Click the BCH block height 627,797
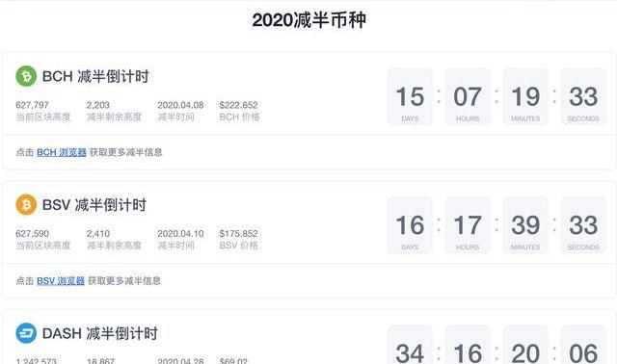Image resolution: width=617 pixels, height=364 pixels. pyautogui.click(x=32, y=105)
